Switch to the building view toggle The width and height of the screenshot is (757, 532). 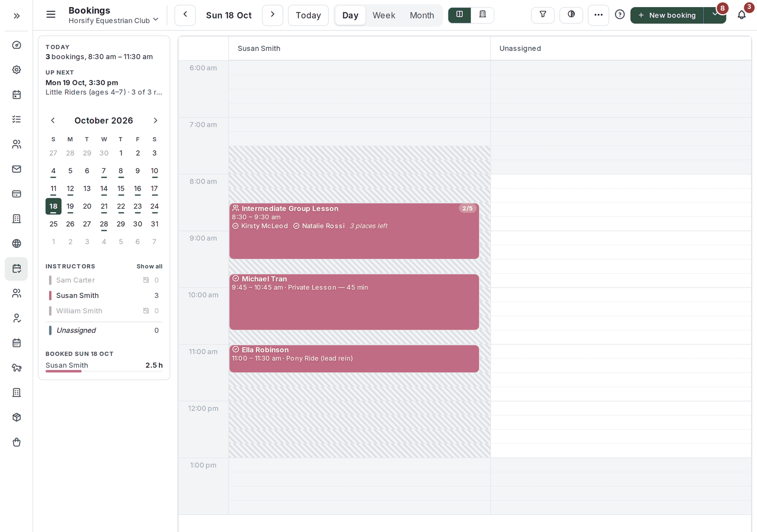483,15
